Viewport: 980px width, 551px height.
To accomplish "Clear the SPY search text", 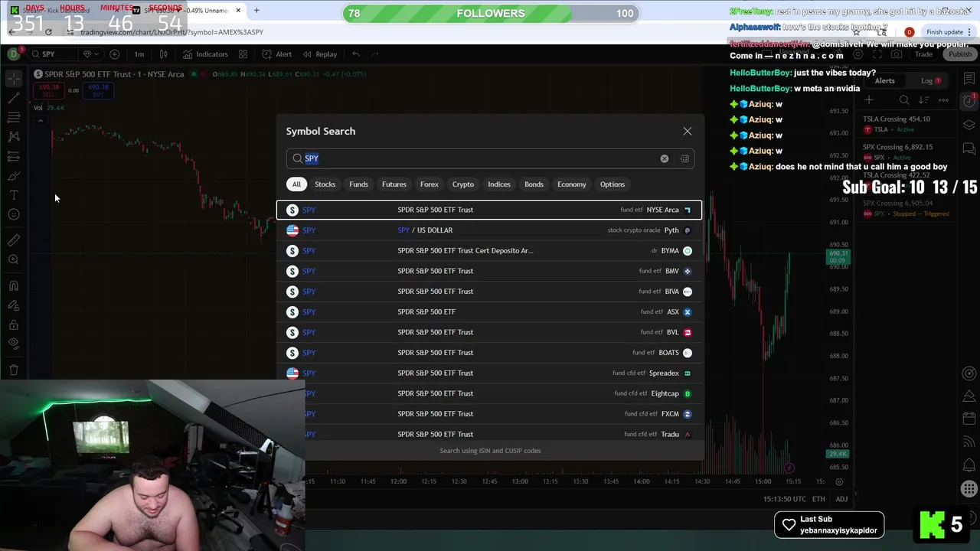I will tap(665, 159).
